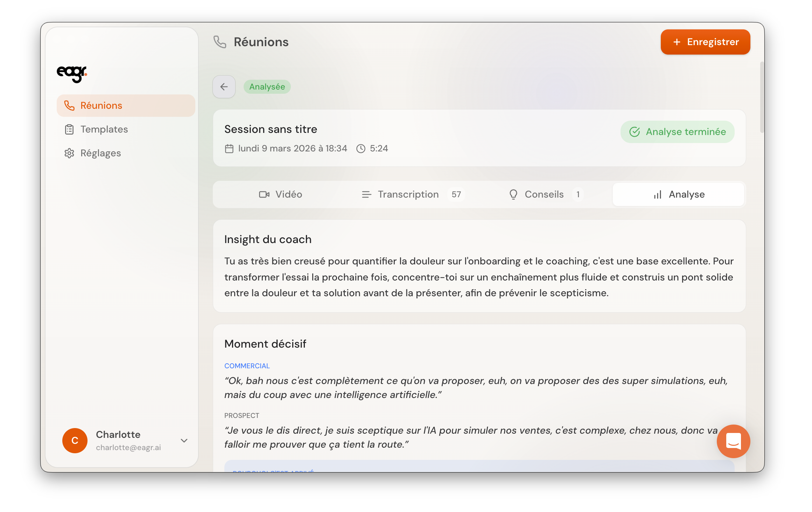Expand Charlotte account menu chevron
This screenshot has width=812, height=512.
[184, 441]
